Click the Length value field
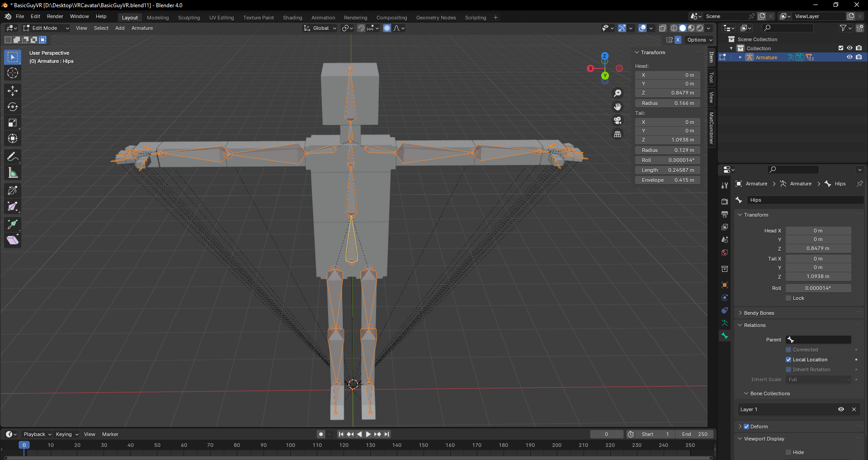Viewport: 868px width, 460px height. (667, 170)
